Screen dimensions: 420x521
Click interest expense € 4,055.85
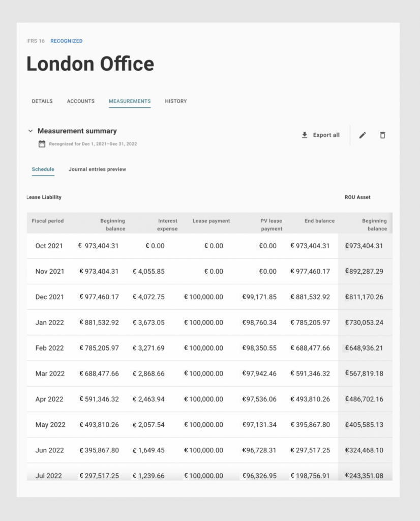148,272
